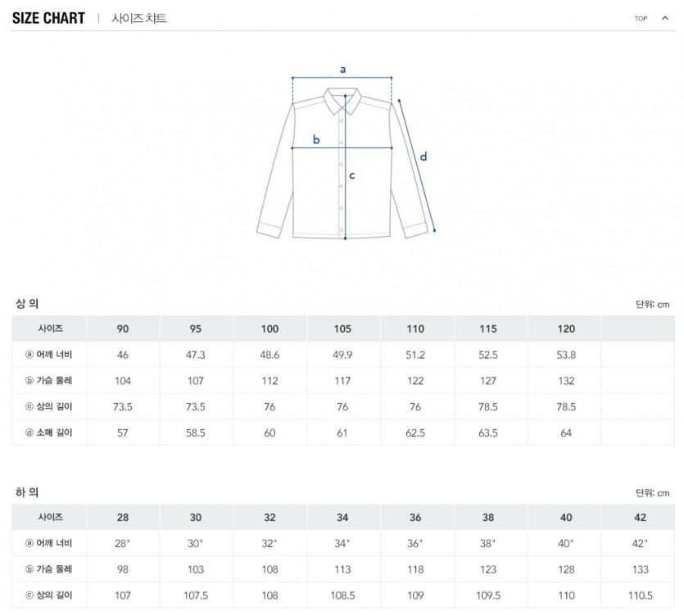Select the size 34 column header in 하의 table
684x616 pixels.
tap(342, 518)
